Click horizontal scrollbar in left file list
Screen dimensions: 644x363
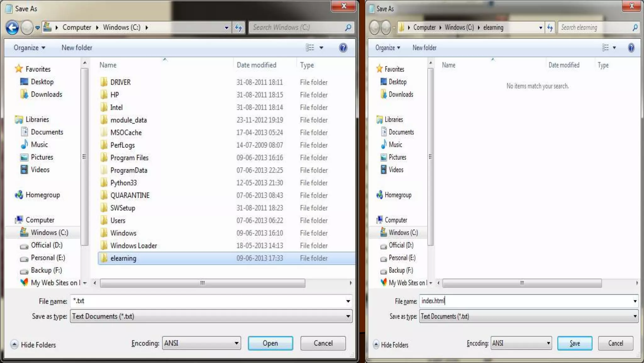coord(203,283)
